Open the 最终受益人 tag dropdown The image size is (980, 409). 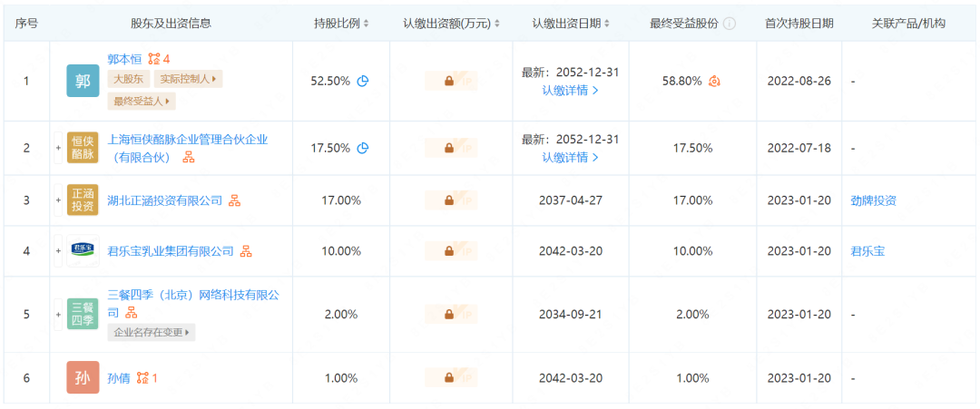142,102
